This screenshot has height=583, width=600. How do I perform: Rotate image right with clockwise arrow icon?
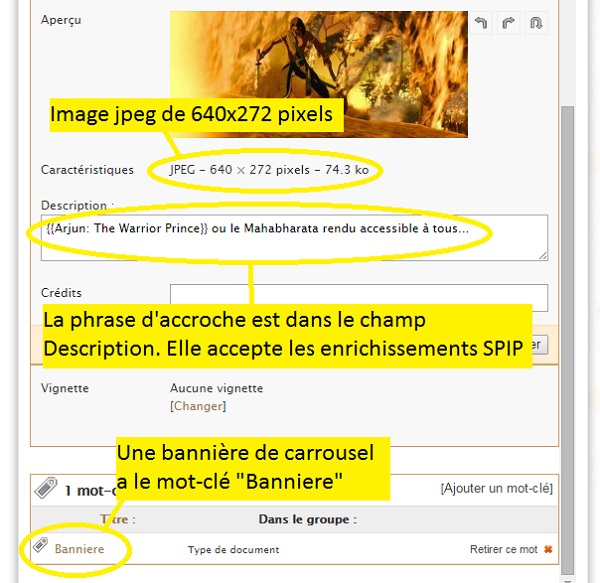[508, 23]
